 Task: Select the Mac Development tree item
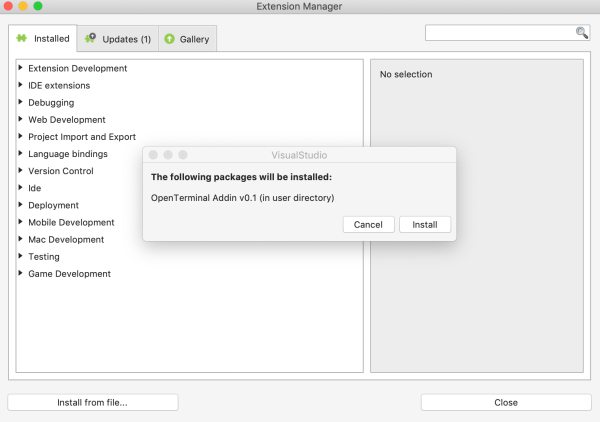pos(66,239)
